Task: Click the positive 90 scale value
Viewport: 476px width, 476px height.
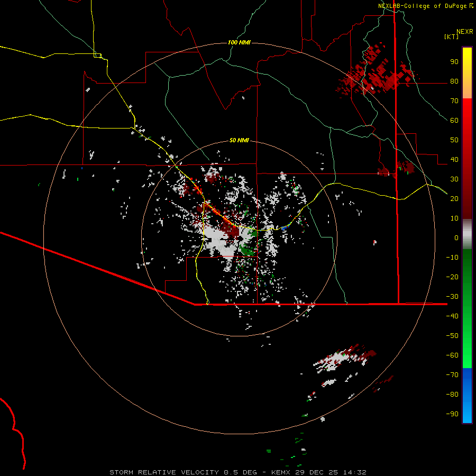Action: pyautogui.click(x=454, y=62)
